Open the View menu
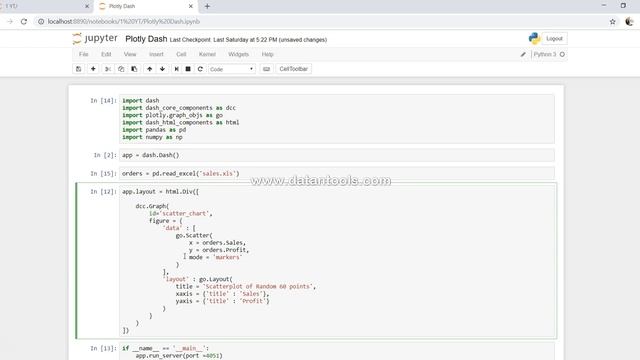Viewport: 640px width, 360px height. 130,54
